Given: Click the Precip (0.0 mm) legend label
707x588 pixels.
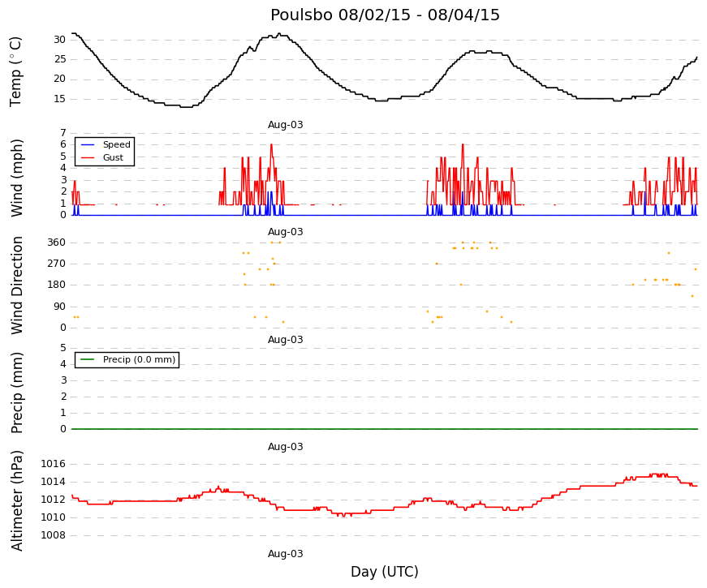Looking at the screenshot, I should [x=139, y=359].
